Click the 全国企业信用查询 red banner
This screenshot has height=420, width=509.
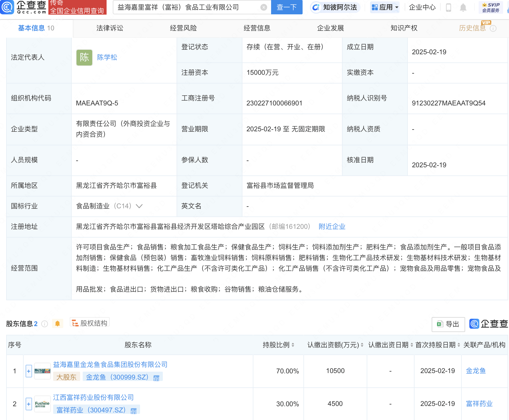pyautogui.click(x=77, y=7)
